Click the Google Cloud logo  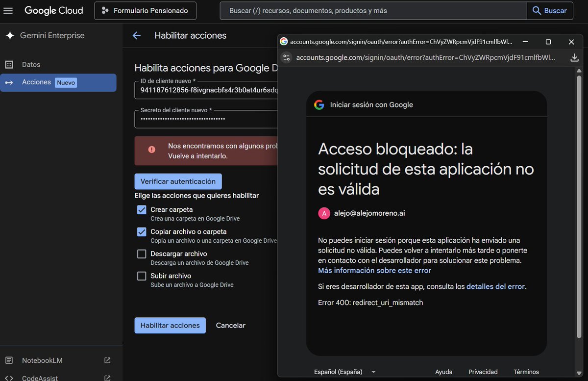pyautogui.click(x=54, y=10)
